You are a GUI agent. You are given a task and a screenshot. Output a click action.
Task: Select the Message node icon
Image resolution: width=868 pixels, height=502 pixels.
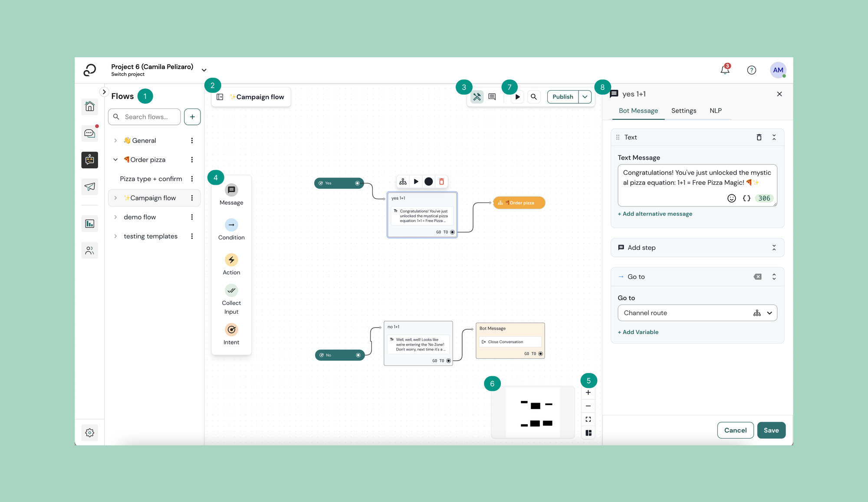231,190
